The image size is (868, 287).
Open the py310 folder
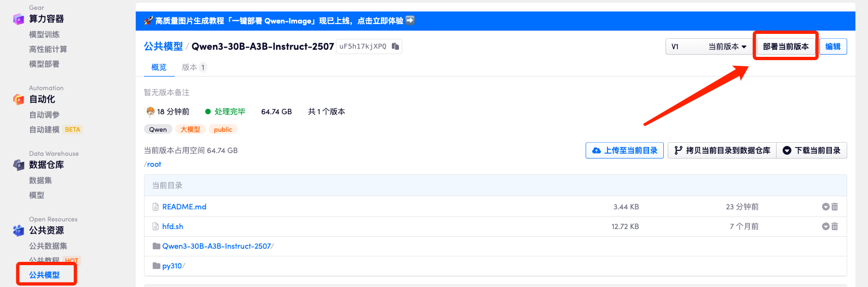[173, 266]
